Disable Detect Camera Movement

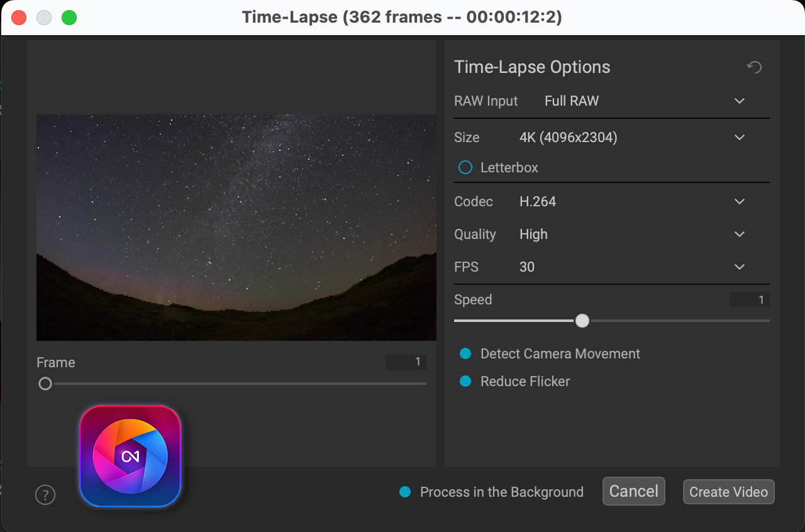coord(465,354)
